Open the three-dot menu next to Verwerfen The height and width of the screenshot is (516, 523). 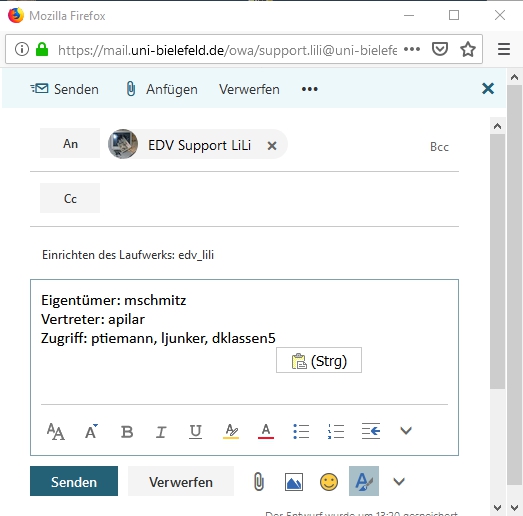click(x=310, y=89)
